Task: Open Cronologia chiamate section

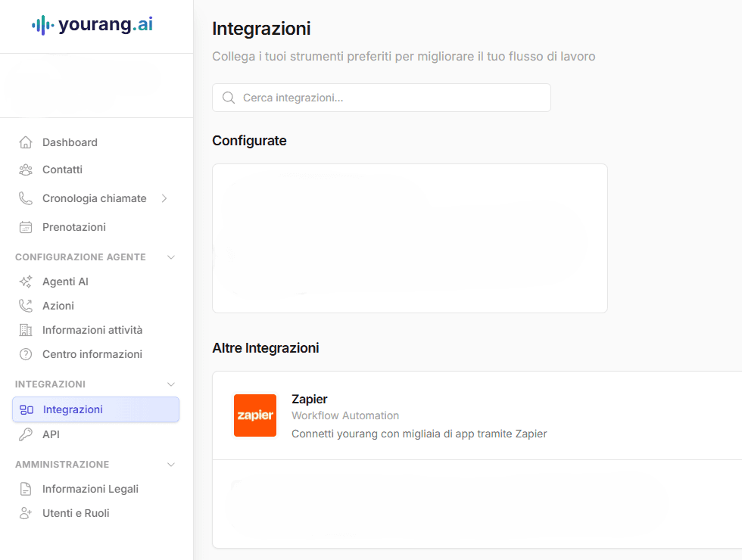Action: point(95,198)
